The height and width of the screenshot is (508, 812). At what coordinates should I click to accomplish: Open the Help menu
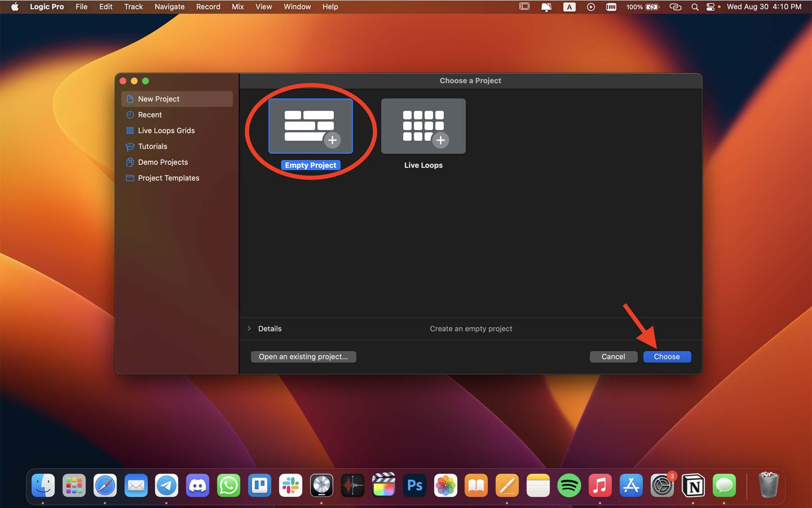330,7
